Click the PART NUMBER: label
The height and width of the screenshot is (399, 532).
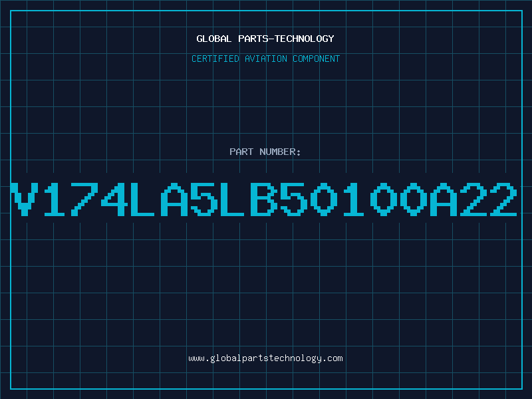[265, 152]
